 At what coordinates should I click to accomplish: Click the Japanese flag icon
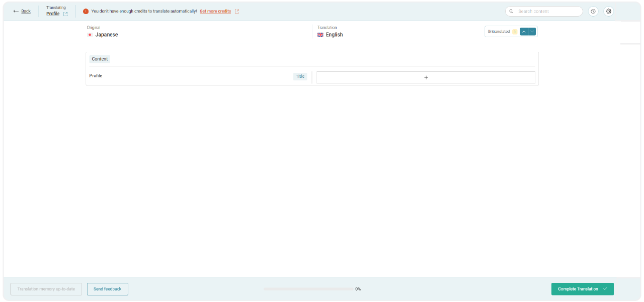90,35
